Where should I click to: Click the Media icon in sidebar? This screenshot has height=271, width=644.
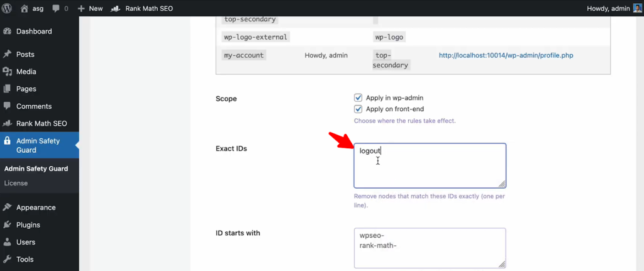8,72
